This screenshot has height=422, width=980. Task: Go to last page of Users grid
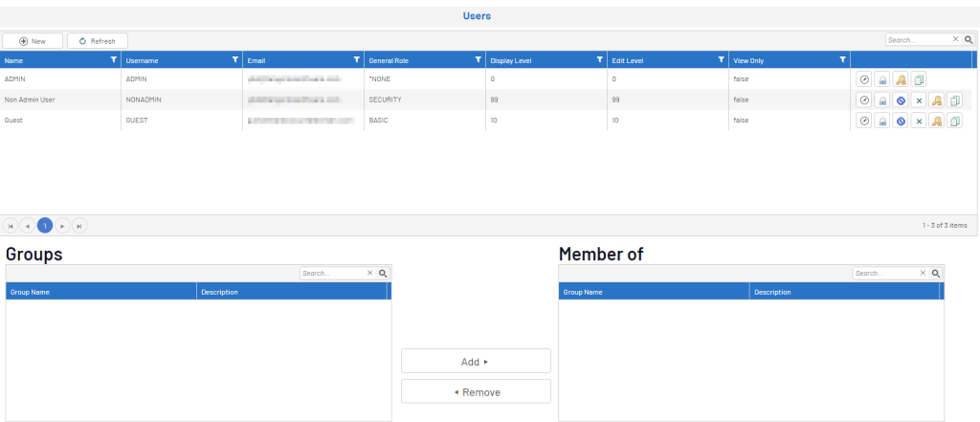pyautogui.click(x=78, y=226)
